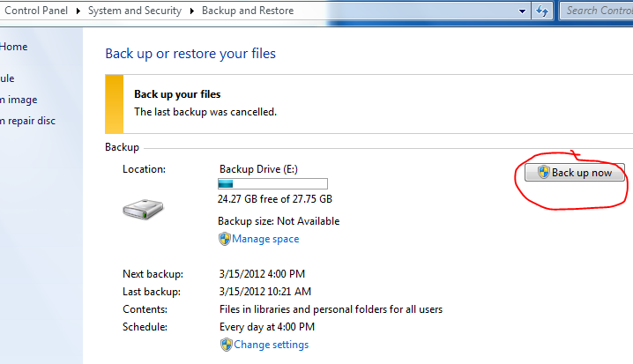This screenshot has height=364, width=633.
Task: Click the shield icon on Back up now
Action: click(543, 173)
